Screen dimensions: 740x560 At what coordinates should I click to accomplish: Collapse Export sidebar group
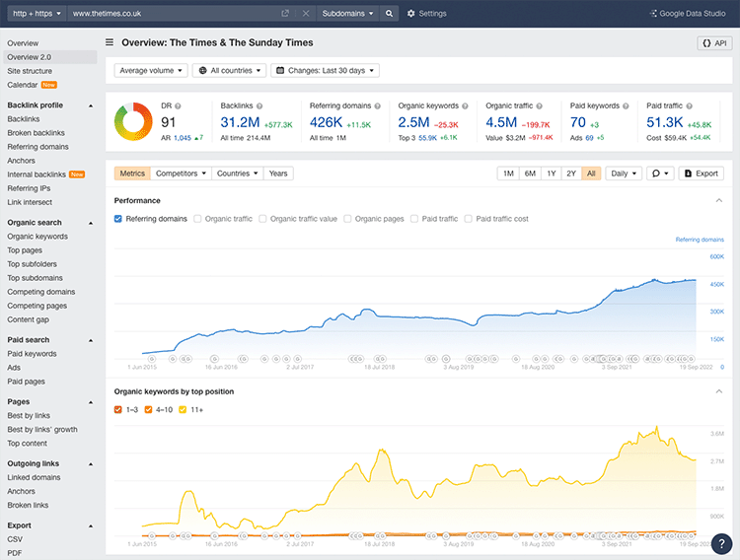(91, 526)
